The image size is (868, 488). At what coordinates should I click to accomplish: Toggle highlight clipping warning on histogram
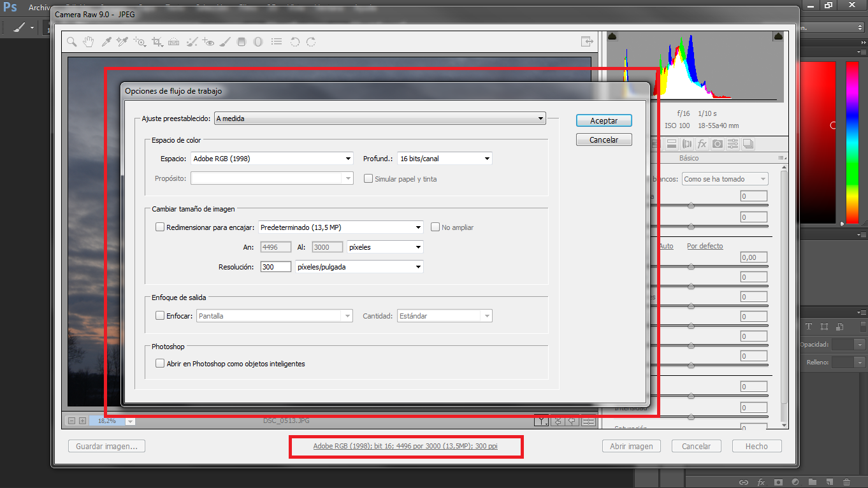click(x=778, y=37)
